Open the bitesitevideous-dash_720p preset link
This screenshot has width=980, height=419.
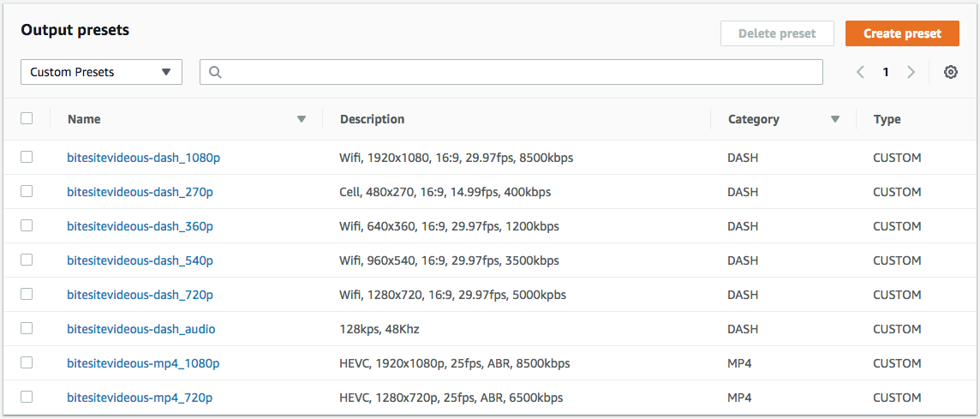(x=140, y=295)
